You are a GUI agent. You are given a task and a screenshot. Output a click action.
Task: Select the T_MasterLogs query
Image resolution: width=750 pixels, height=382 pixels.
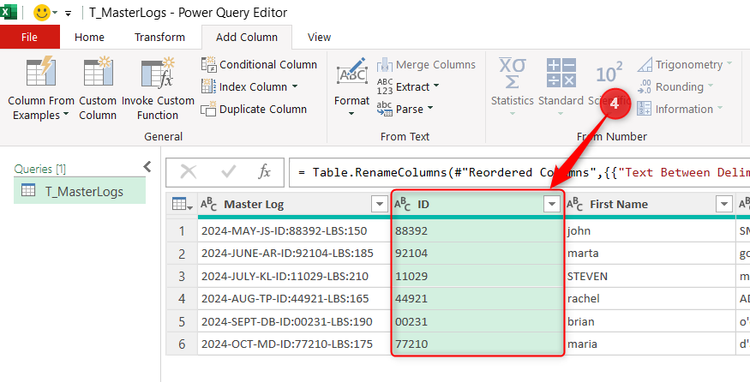[79, 191]
